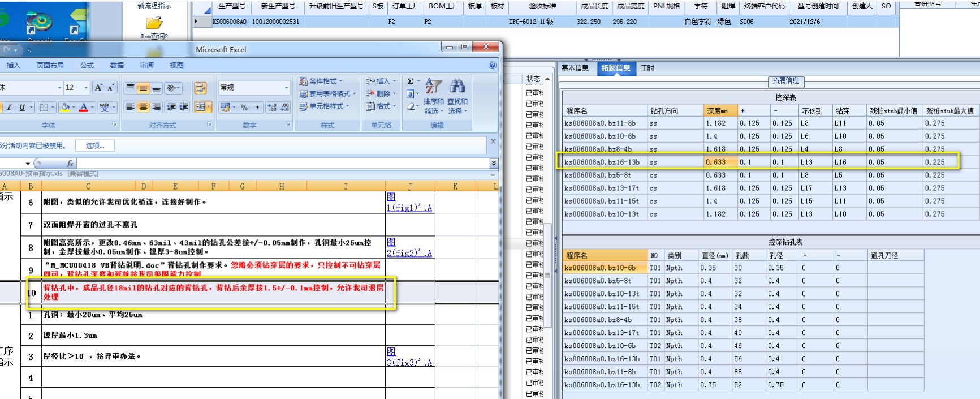Switch to 页面布局 ribbon tab
The image size is (980, 399).
tap(50, 66)
